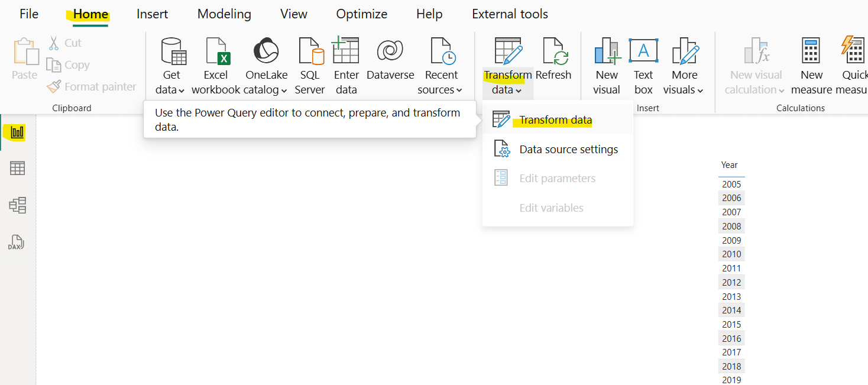Add a Text box
The image size is (868, 385).
click(643, 66)
